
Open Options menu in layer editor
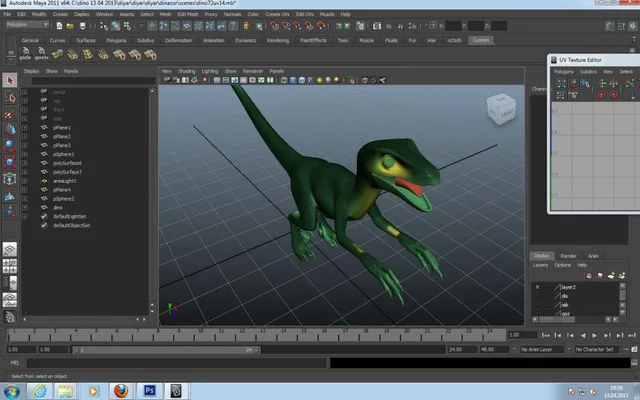(562, 265)
